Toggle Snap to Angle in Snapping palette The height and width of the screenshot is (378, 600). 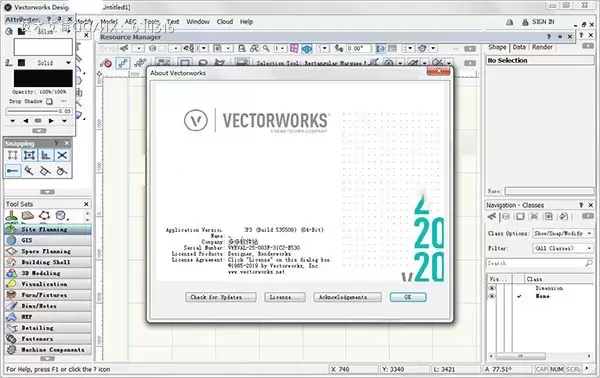46,155
